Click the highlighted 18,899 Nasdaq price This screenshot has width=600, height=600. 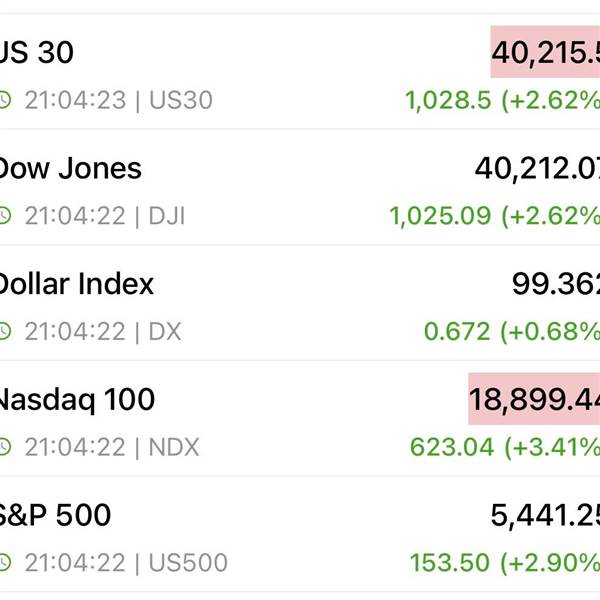click(534, 399)
